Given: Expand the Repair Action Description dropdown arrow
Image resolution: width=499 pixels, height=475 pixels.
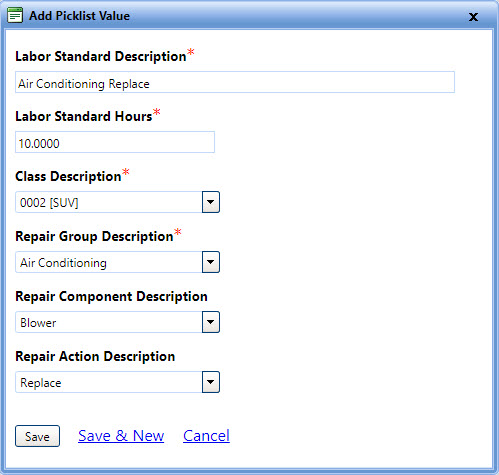Looking at the screenshot, I should 211,382.
